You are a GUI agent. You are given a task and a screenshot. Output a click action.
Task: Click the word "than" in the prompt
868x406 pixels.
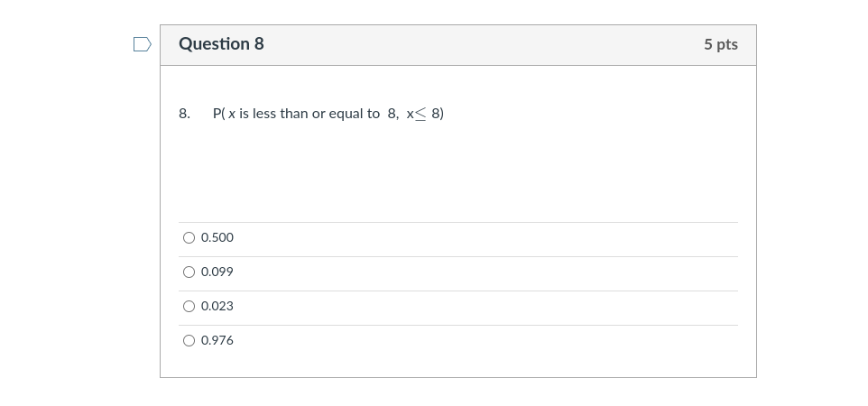tap(294, 114)
